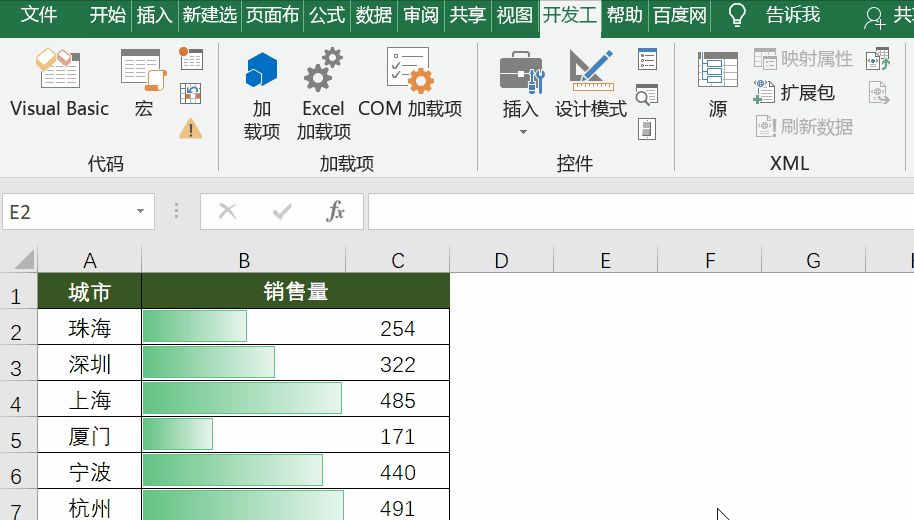Expand the 插入 controls dropdown
The width and height of the screenshot is (914, 520).
tap(523, 132)
